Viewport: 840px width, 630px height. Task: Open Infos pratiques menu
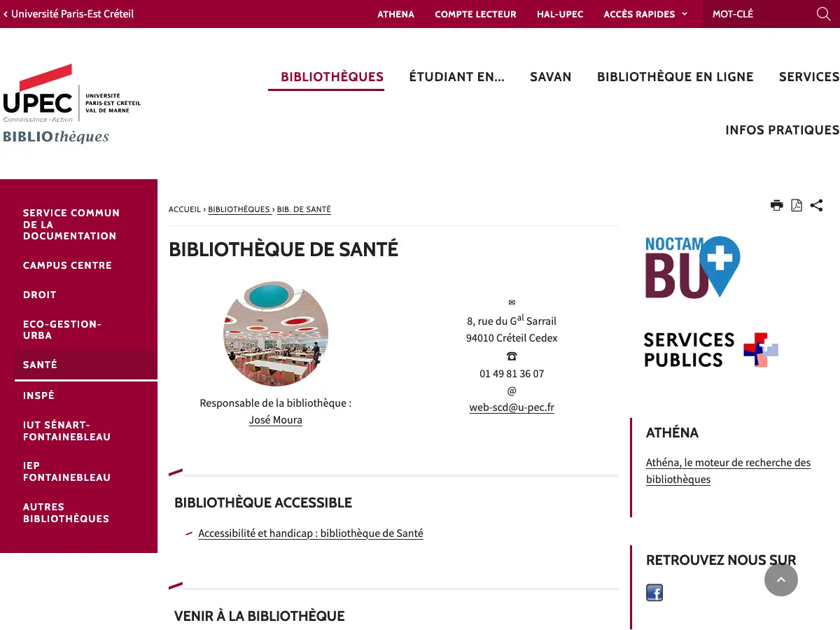click(x=782, y=130)
